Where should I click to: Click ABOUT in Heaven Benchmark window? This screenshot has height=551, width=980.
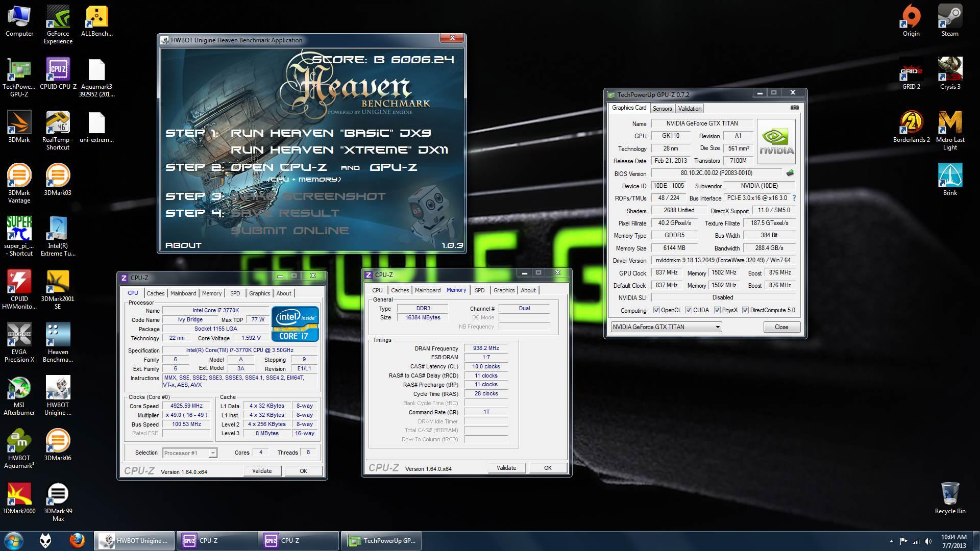183,245
